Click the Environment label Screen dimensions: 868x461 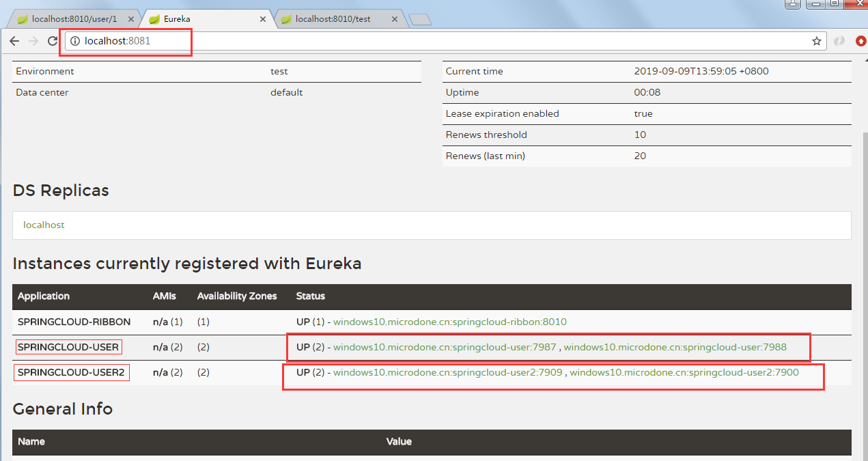pos(45,71)
